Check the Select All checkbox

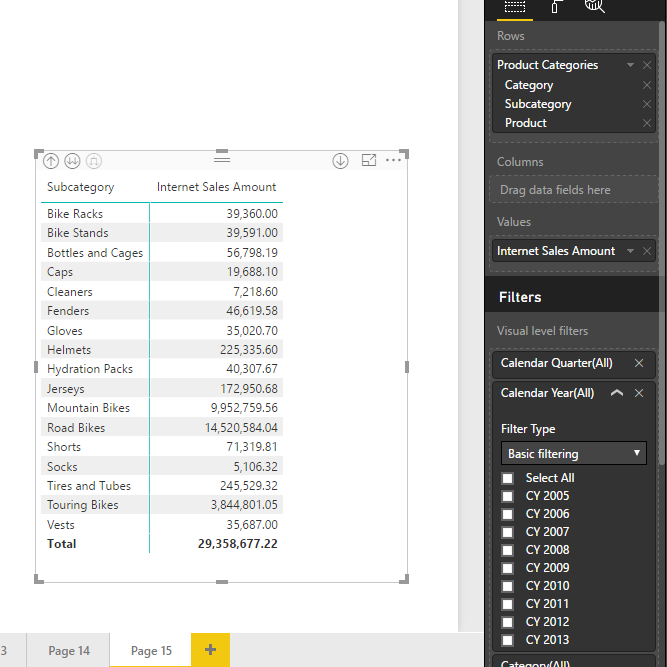pos(507,478)
